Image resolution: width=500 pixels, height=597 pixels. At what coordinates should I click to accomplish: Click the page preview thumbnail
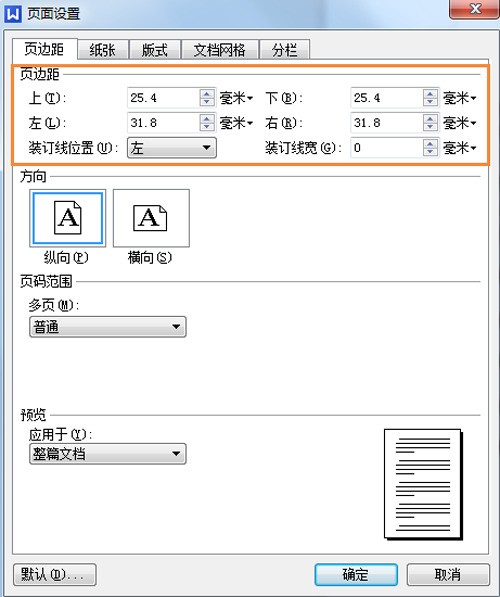click(423, 484)
